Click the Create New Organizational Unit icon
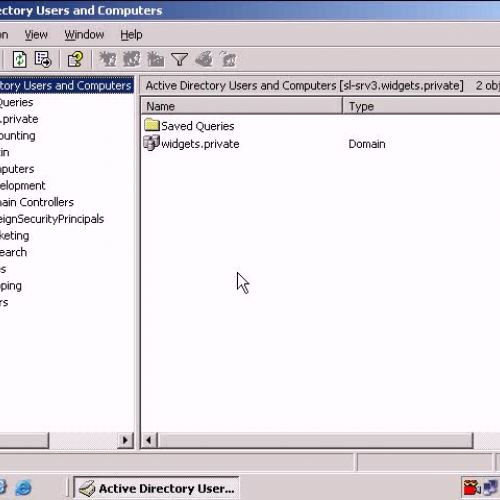This screenshot has height=500, width=500. (155, 60)
